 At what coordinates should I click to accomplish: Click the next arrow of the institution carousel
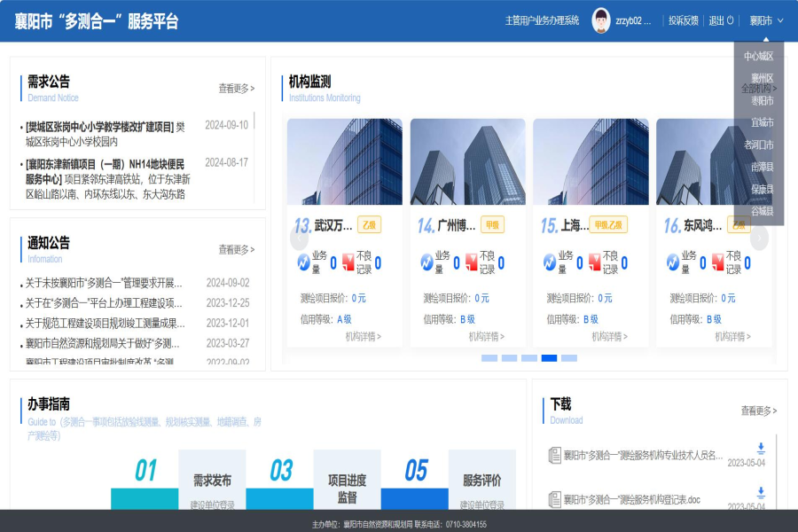coord(759,238)
